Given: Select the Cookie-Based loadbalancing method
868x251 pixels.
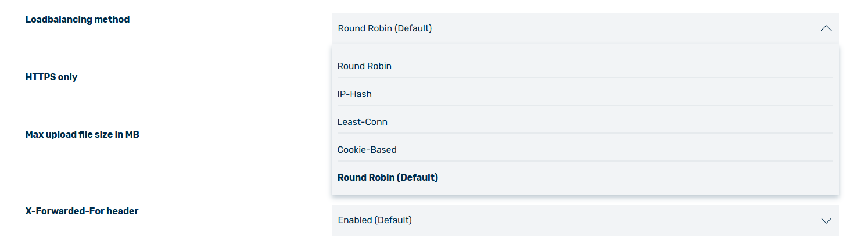Looking at the screenshot, I should click(367, 150).
